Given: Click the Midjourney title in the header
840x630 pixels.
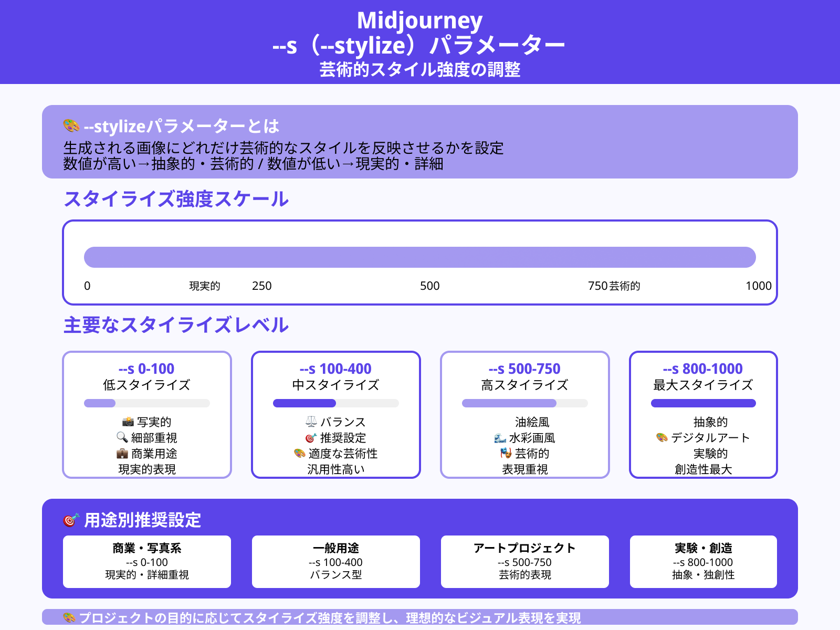Looking at the screenshot, I should (420, 20).
